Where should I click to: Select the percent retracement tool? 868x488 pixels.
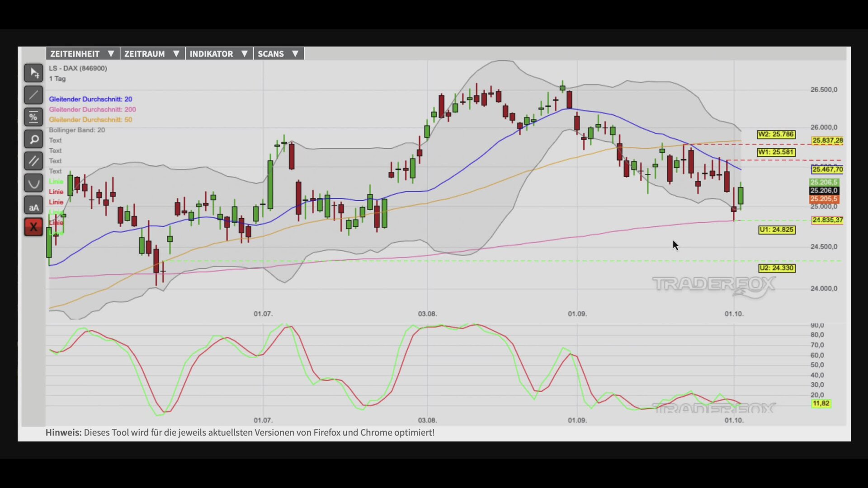33,117
